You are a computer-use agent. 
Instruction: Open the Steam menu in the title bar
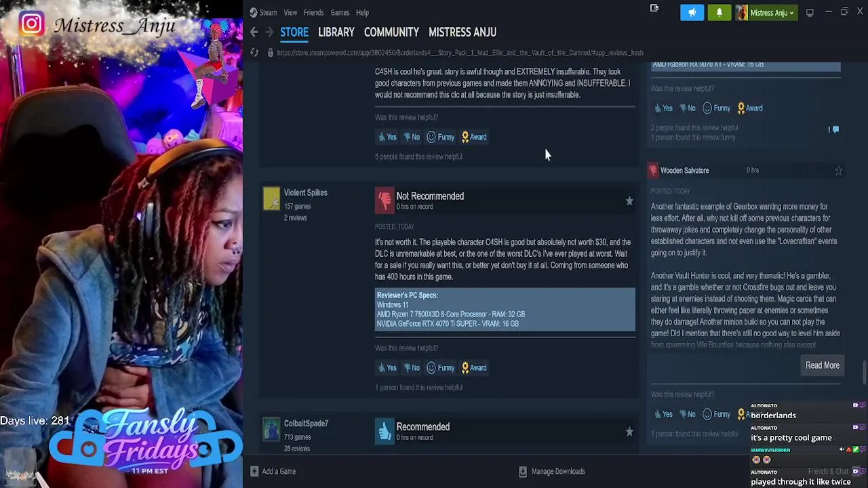263,12
